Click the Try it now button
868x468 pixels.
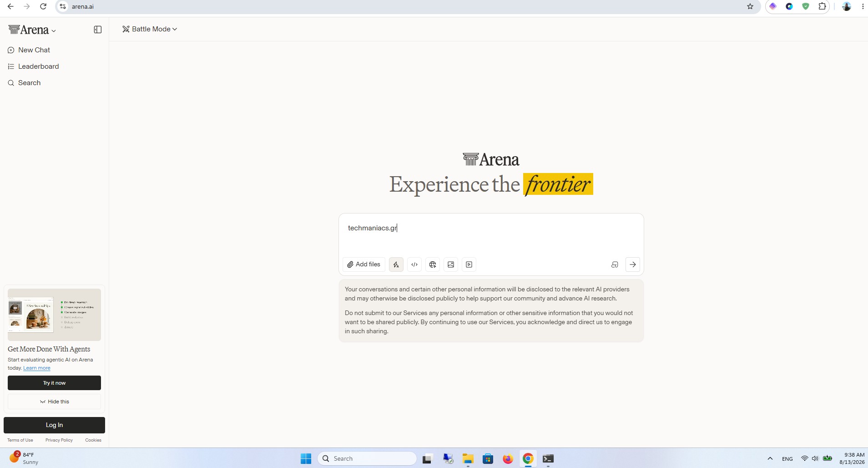(54, 383)
